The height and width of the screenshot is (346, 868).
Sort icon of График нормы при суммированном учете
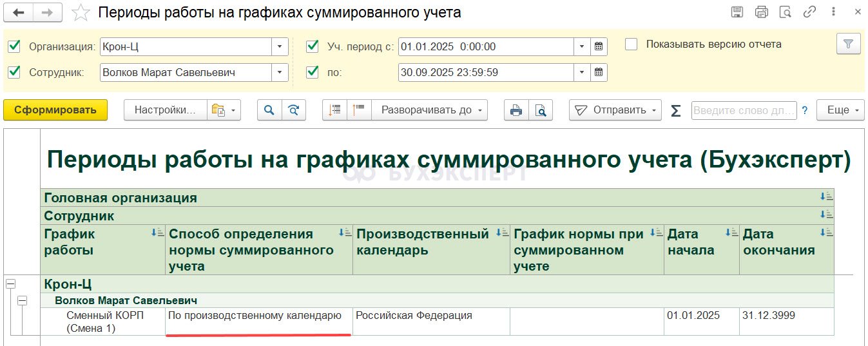pos(656,233)
